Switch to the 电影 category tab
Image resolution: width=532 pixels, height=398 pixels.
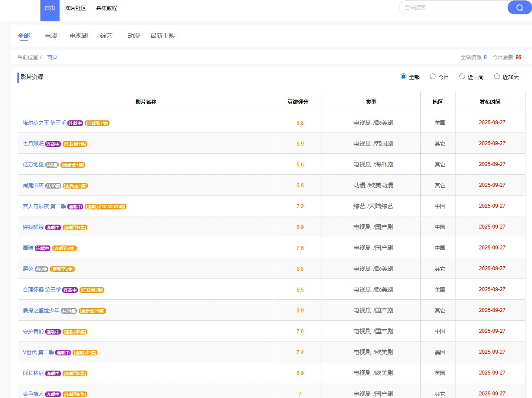pyautogui.click(x=50, y=36)
